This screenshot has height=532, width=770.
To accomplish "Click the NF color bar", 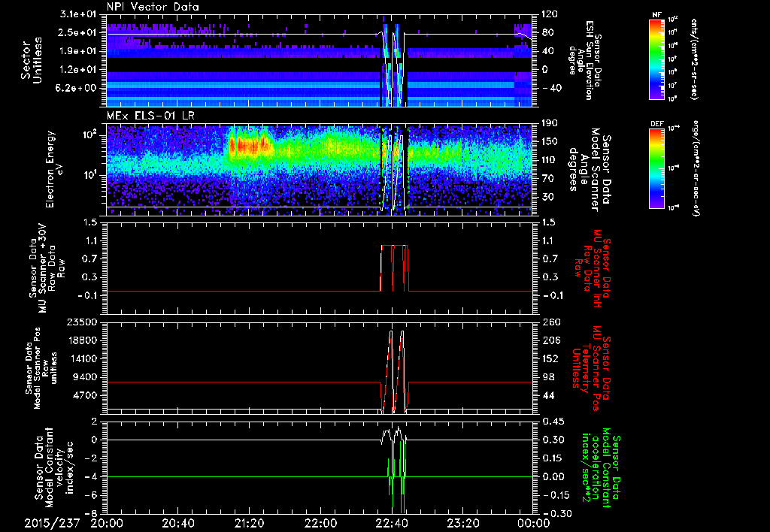I will tap(657, 59).
